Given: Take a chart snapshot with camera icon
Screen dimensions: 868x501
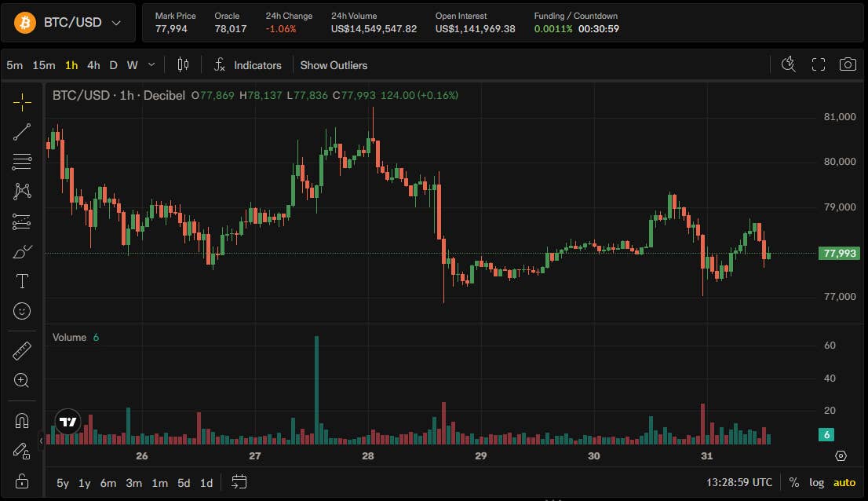Looking at the screenshot, I should pyautogui.click(x=848, y=64).
